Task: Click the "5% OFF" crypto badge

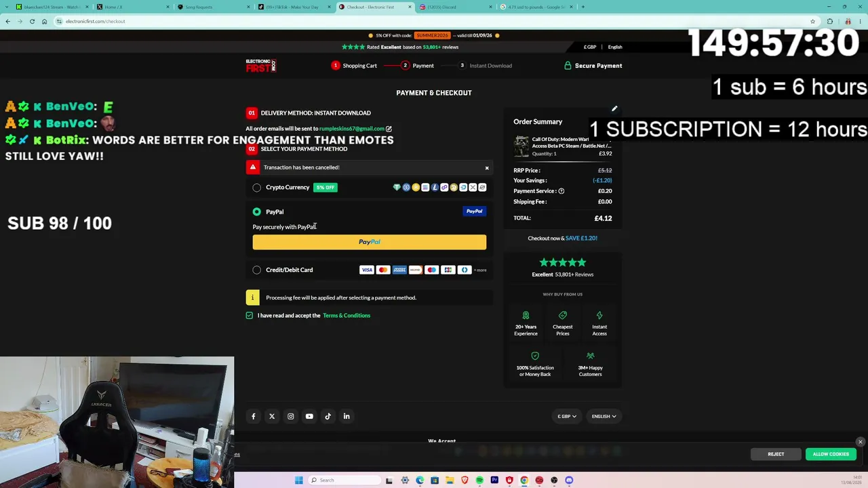Action: [325, 188]
